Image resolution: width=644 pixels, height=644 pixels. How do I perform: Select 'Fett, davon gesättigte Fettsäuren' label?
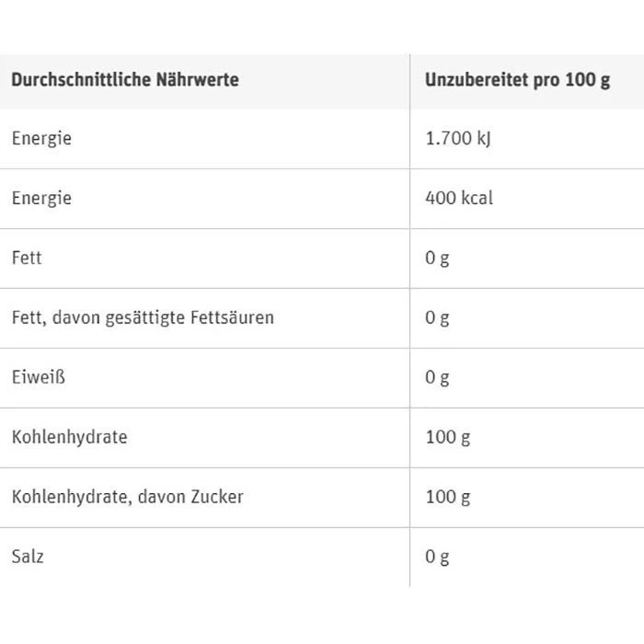click(x=143, y=318)
